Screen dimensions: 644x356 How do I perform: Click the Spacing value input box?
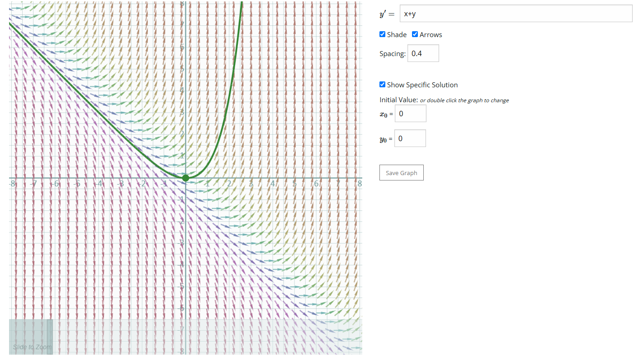(x=423, y=53)
